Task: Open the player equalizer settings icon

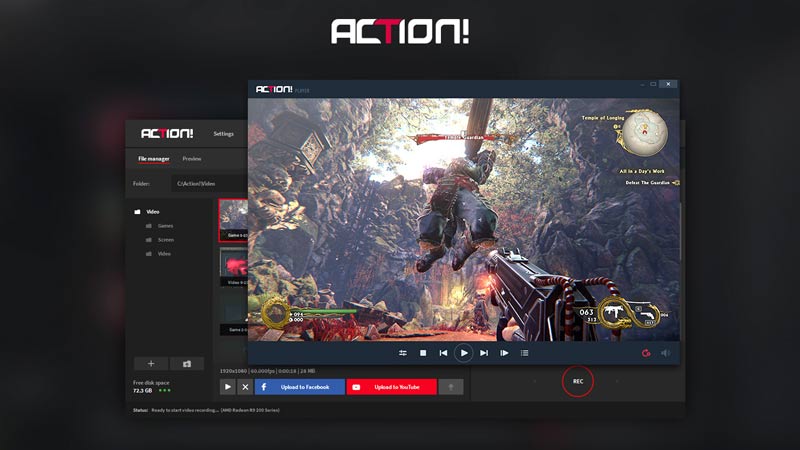Action: pos(403,353)
